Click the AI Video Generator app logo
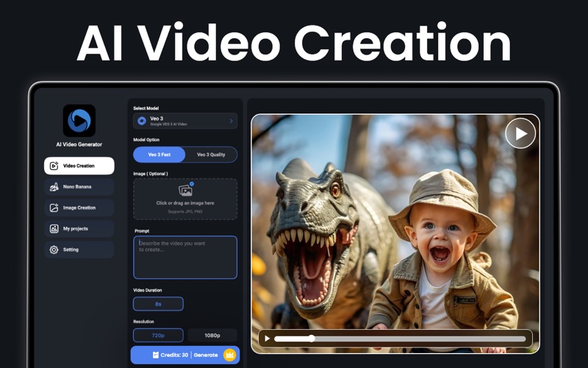This screenshot has height=368, width=588. click(79, 121)
